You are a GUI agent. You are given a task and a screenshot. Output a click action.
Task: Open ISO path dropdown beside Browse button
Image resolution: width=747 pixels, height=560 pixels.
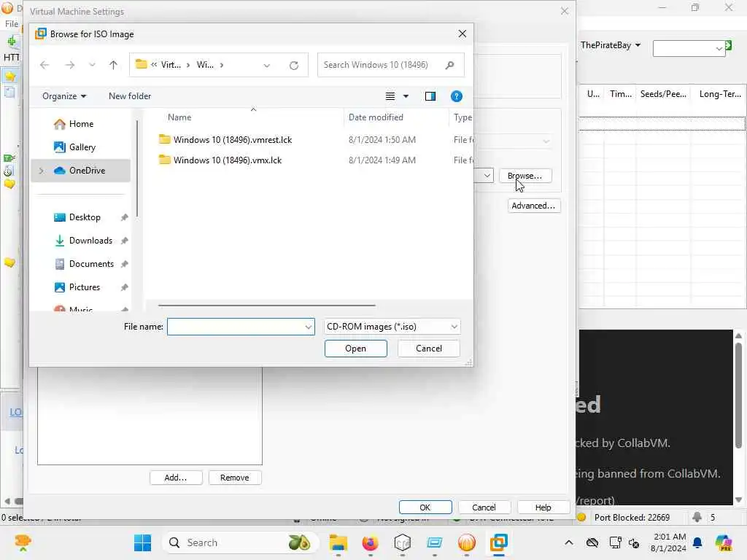(x=487, y=175)
